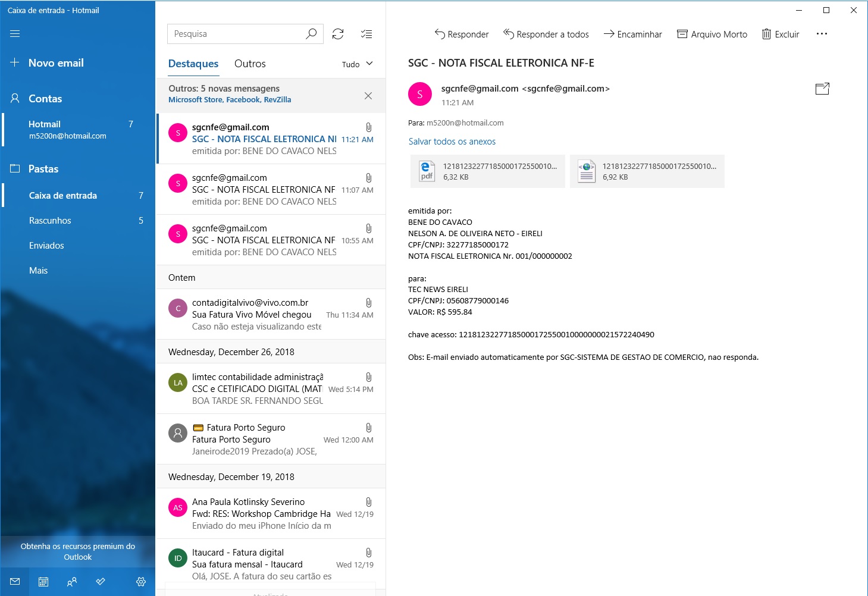Viewport: 868px width, 596px height.
Task: Open the sgcnfe email from 10:55 AM
Action: click(271, 240)
